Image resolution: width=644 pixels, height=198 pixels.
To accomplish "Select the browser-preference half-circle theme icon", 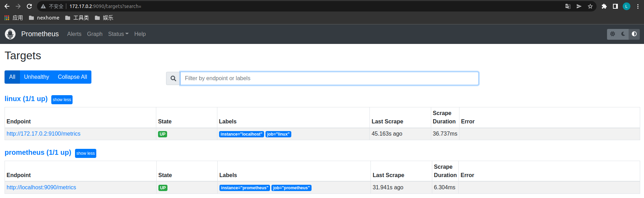I will pos(634,34).
